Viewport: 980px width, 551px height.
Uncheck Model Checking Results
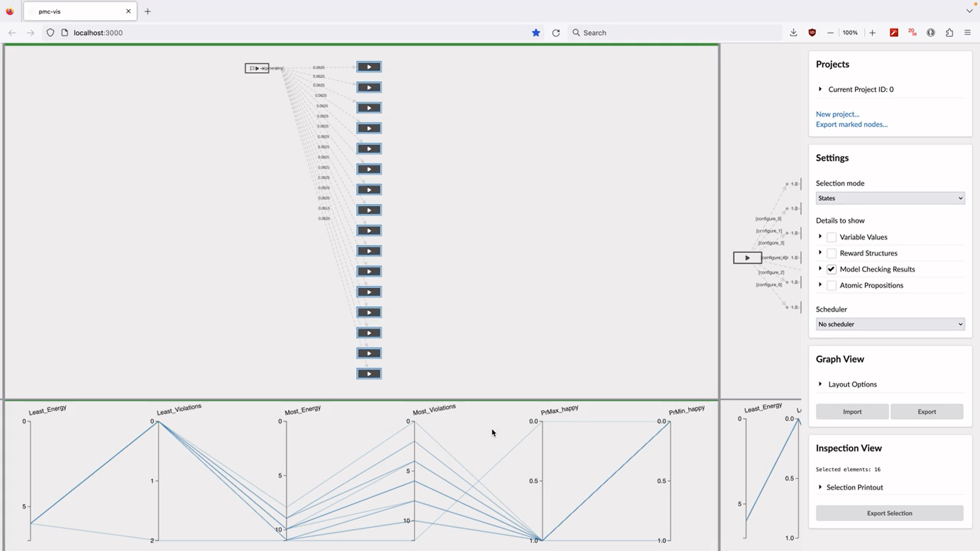[x=831, y=269]
